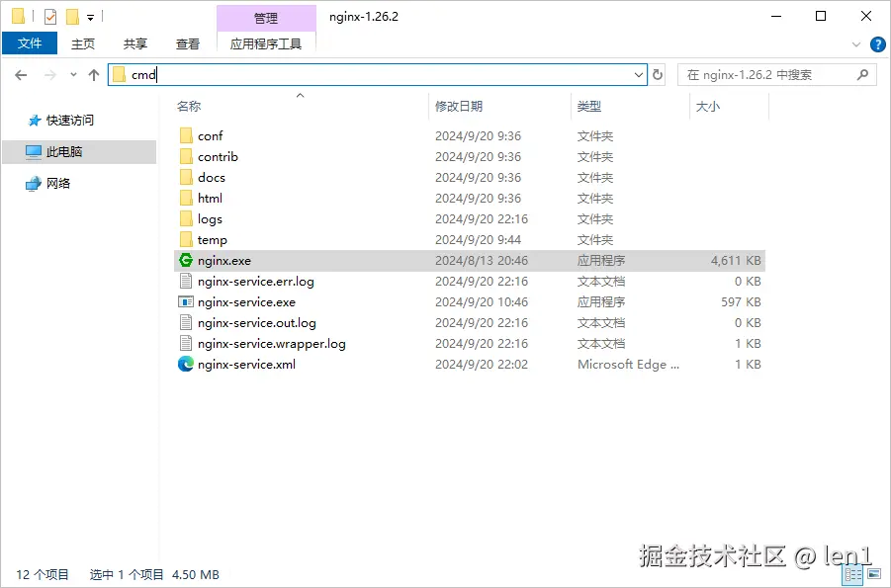Click the 4,611 KB size value
The height and width of the screenshot is (588, 891).
click(736, 261)
